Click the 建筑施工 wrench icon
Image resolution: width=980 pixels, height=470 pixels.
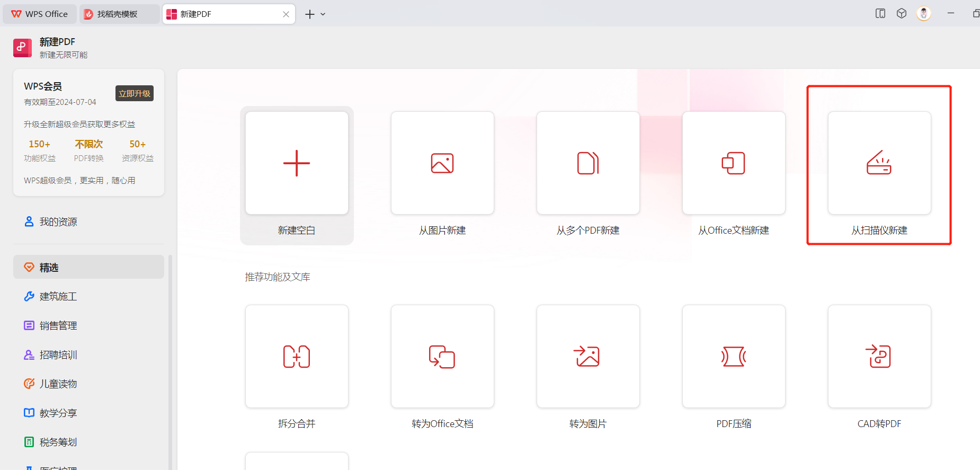(x=29, y=296)
